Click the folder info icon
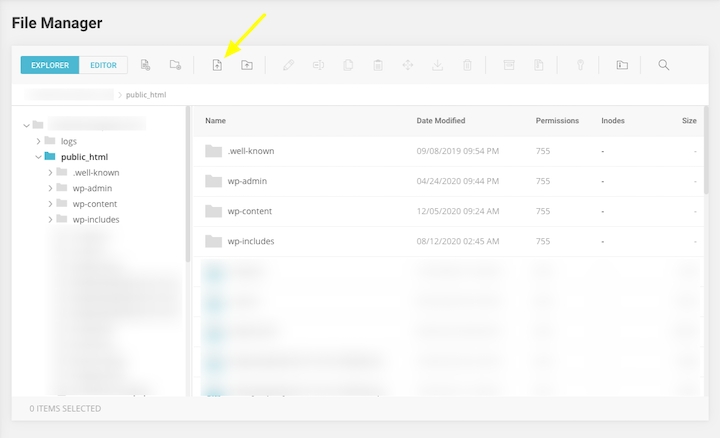The width and height of the screenshot is (720, 438). (622, 65)
